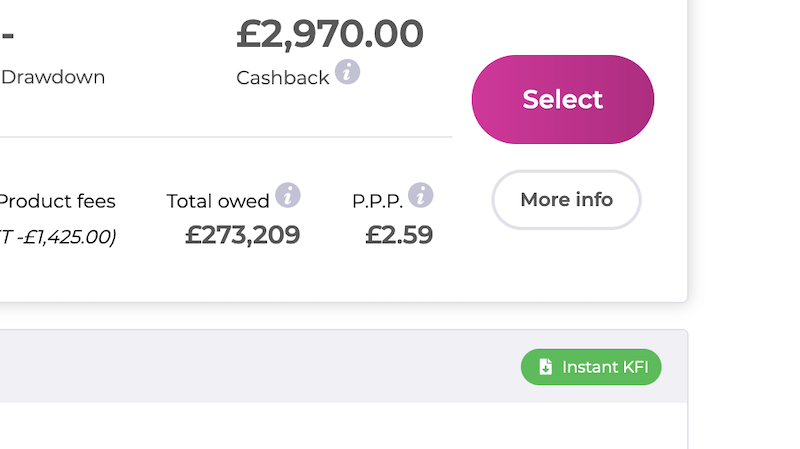This screenshot has height=449, width=800.
Task: Click the £2,970.00 cashback amount
Action: pos(330,34)
